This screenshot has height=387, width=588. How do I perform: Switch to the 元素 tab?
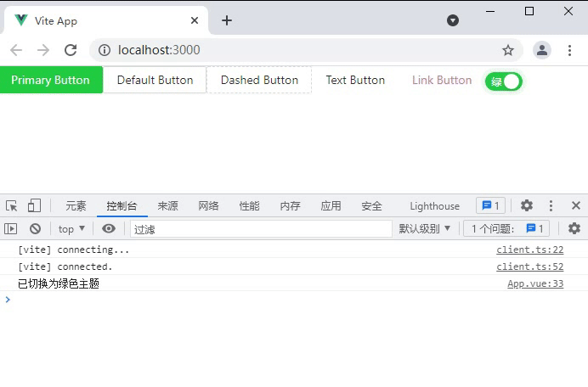pos(76,205)
